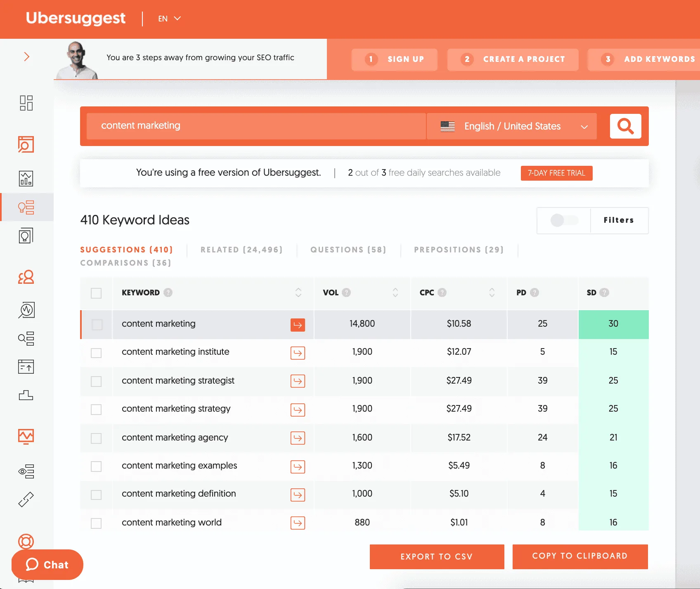Tick the select-all checkbox in table header

(96, 293)
